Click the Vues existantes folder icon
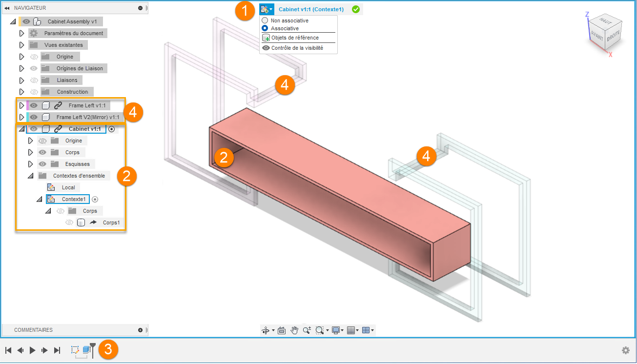The image size is (637, 364). (x=34, y=45)
